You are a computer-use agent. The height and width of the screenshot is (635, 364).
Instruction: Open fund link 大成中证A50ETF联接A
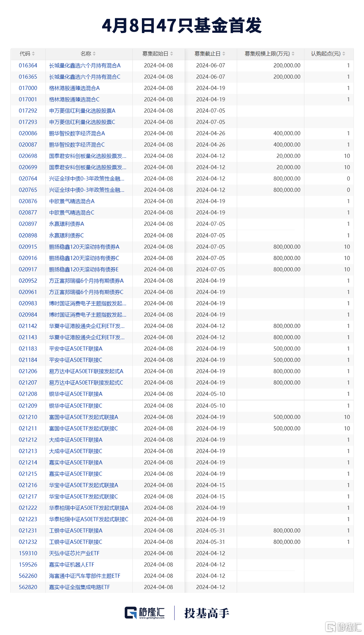76,440
